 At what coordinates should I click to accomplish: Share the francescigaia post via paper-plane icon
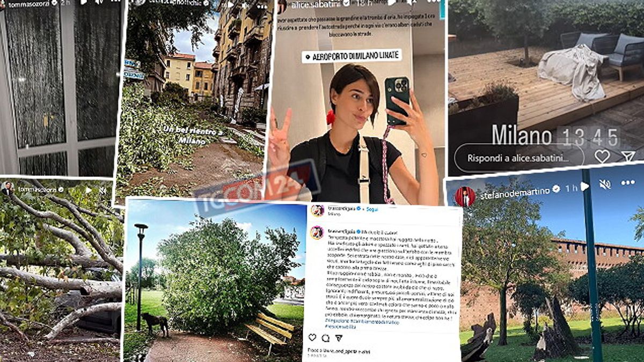(339, 338)
